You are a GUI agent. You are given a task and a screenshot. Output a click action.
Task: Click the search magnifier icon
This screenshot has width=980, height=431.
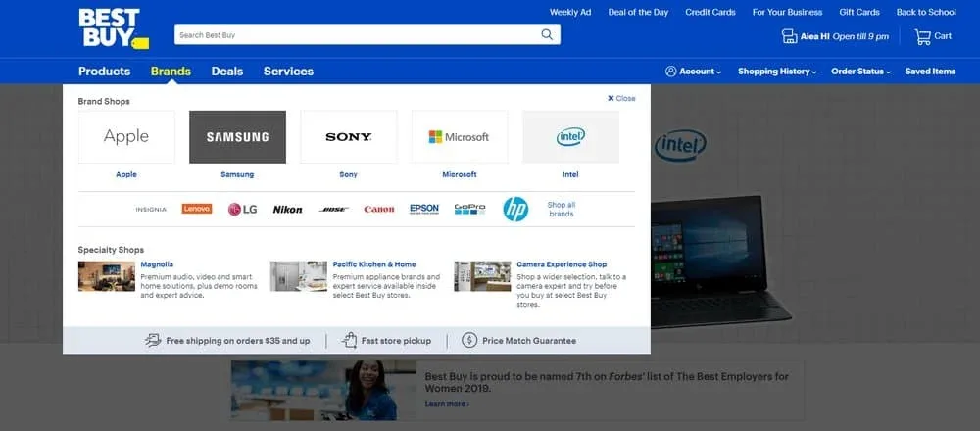(x=547, y=35)
